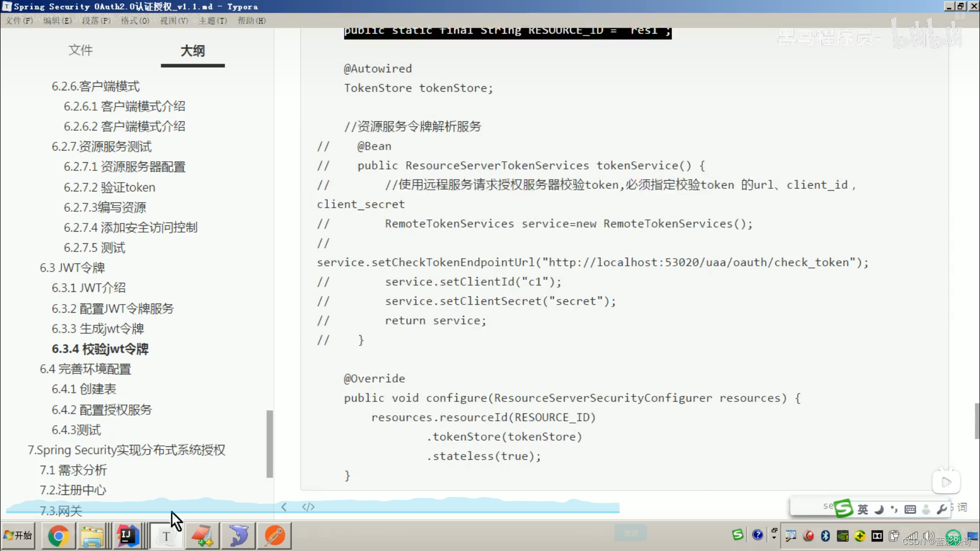Open the volume speaker tray icon
The image size is (980, 551).
point(928,536)
